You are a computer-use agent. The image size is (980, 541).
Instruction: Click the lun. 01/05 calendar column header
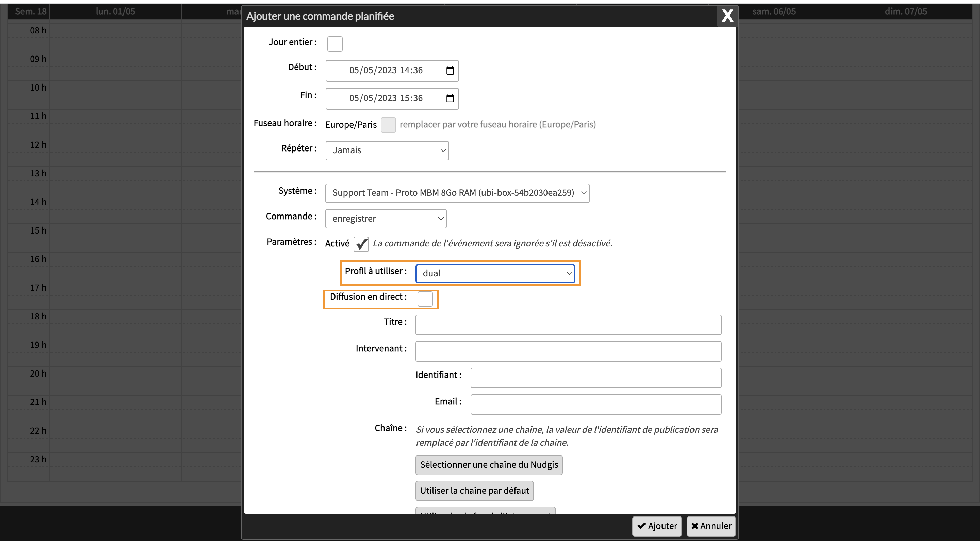(x=115, y=12)
